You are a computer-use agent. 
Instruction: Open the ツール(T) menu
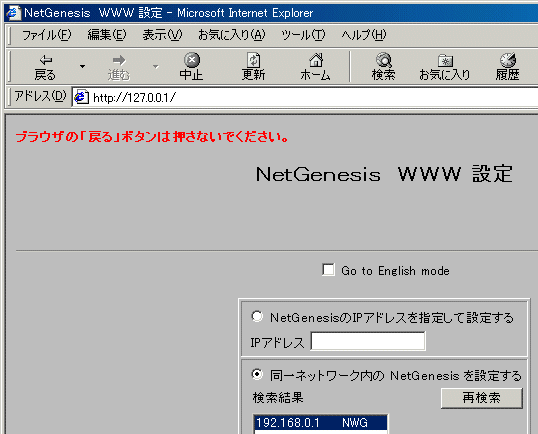[x=303, y=35]
